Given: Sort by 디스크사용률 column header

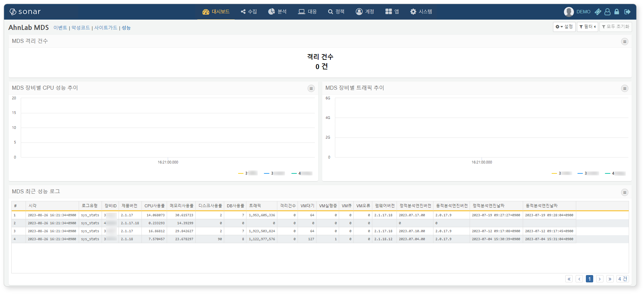Looking at the screenshot, I should click(x=210, y=206).
